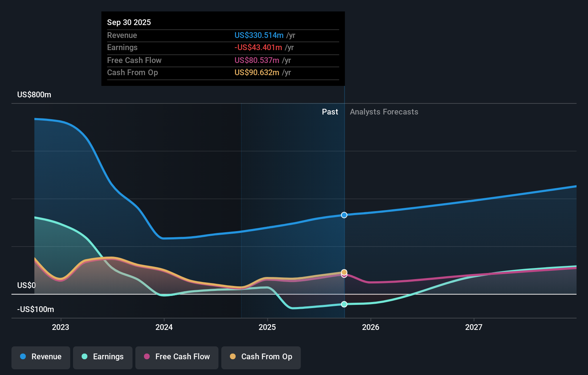Image resolution: width=588 pixels, height=375 pixels.
Task: Select the Revenue data point marker on the chart
Action: point(344,215)
